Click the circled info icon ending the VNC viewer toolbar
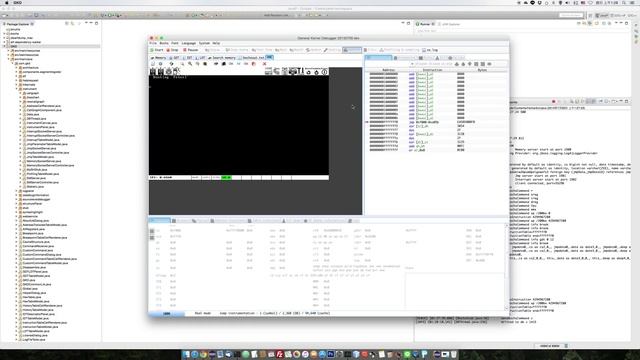Screen dimensions: 640x360 pos(324,72)
